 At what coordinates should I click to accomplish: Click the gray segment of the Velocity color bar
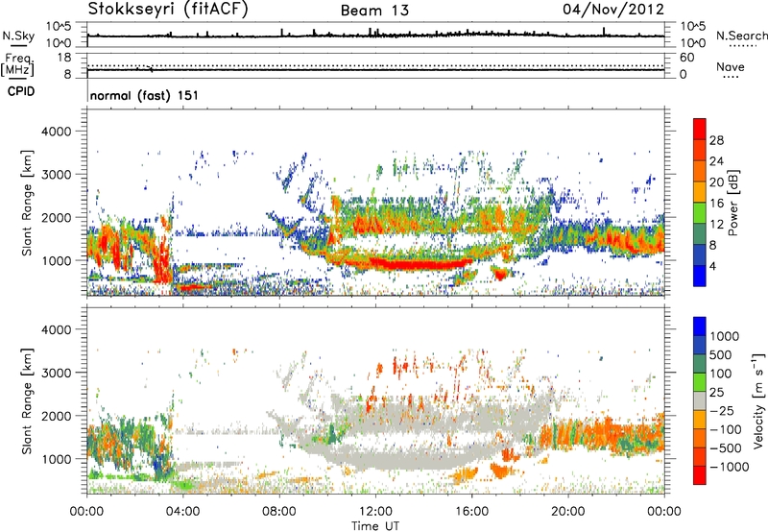tap(700, 401)
